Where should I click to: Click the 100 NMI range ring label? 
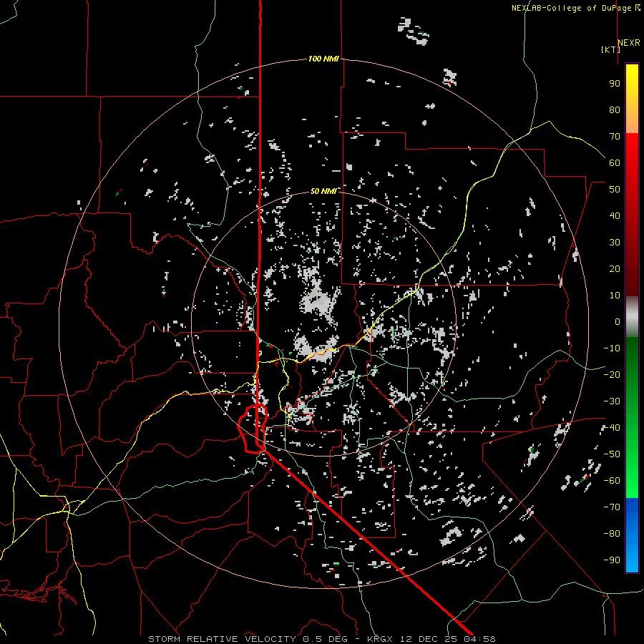(323, 59)
